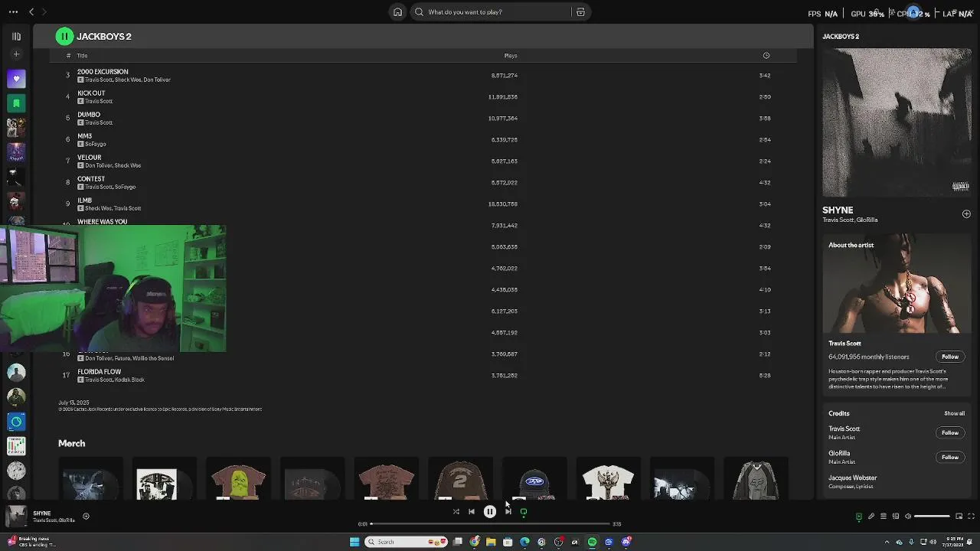Open Liked Songs heart tile
This screenshot has height=551, width=980.
(x=16, y=79)
